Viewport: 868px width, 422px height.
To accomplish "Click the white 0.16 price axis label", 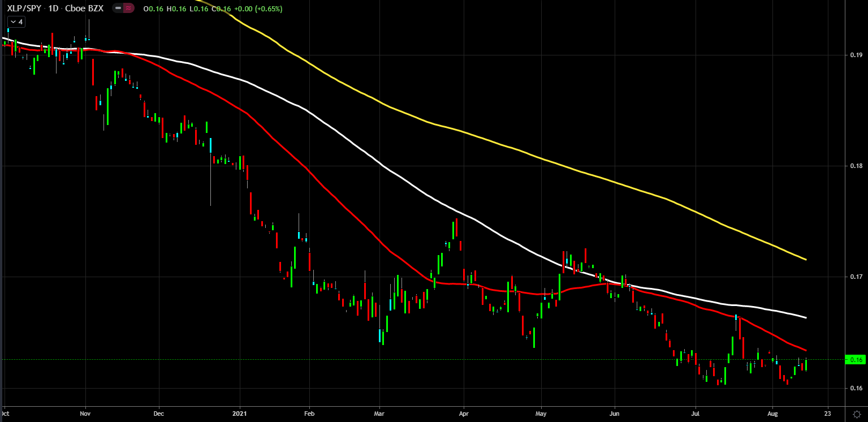I will (x=856, y=388).
